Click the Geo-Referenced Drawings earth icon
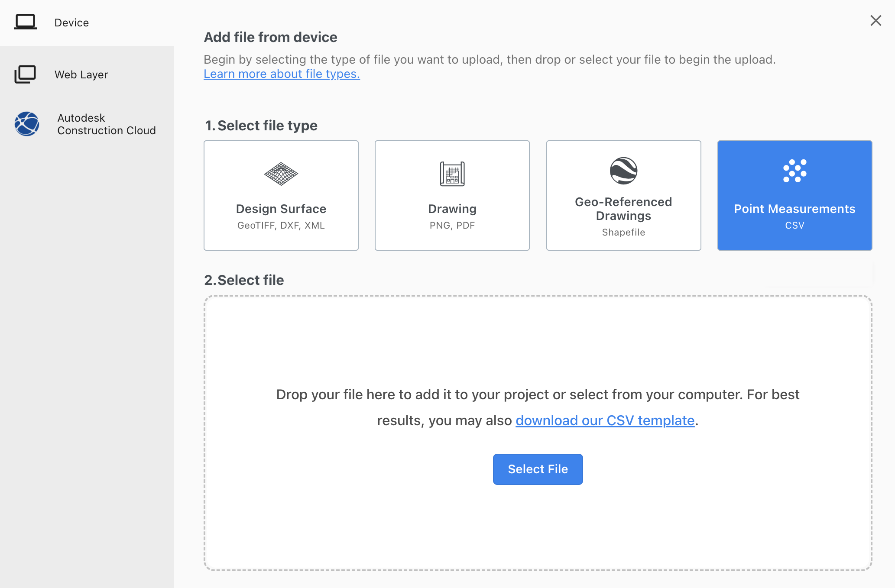This screenshot has height=588, width=895. (623, 171)
